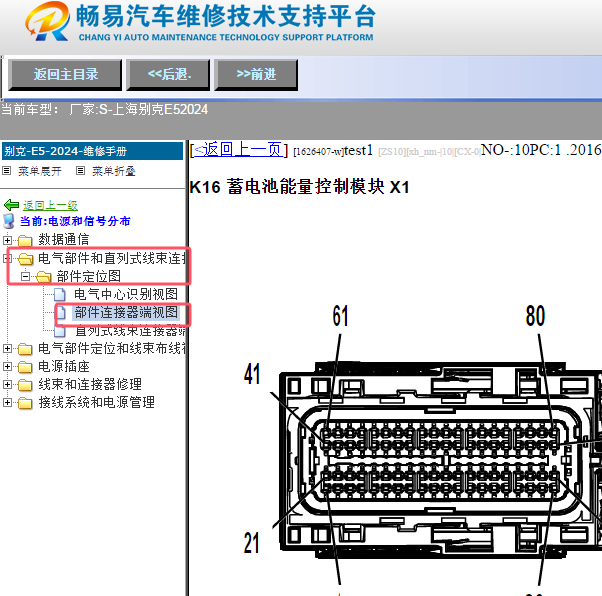Click the 当前:电源和信号分布 label
Viewport: 602px width, 596px height.
tap(75, 221)
